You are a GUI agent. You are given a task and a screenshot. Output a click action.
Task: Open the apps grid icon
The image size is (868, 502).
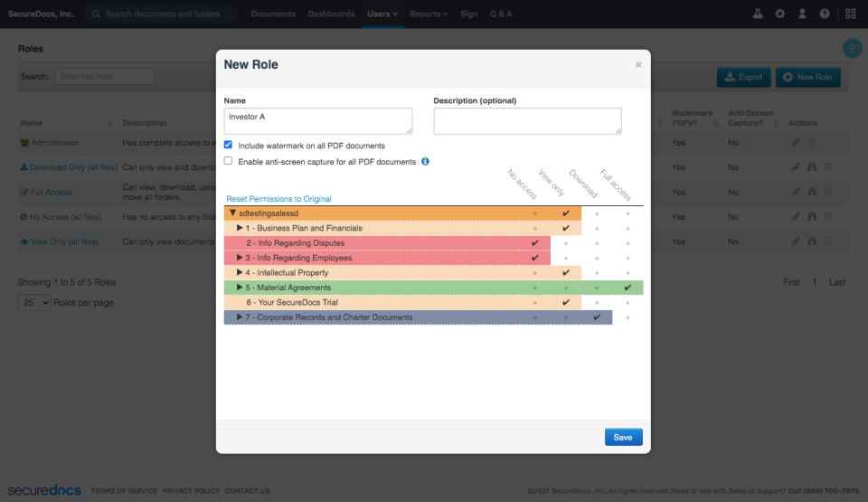(850, 14)
